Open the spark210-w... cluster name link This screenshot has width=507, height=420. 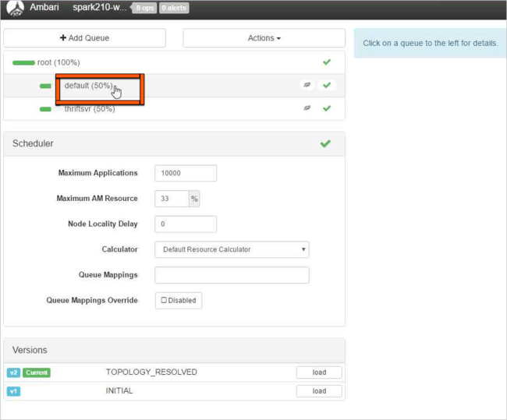pyautogui.click(x=100, y=8)
